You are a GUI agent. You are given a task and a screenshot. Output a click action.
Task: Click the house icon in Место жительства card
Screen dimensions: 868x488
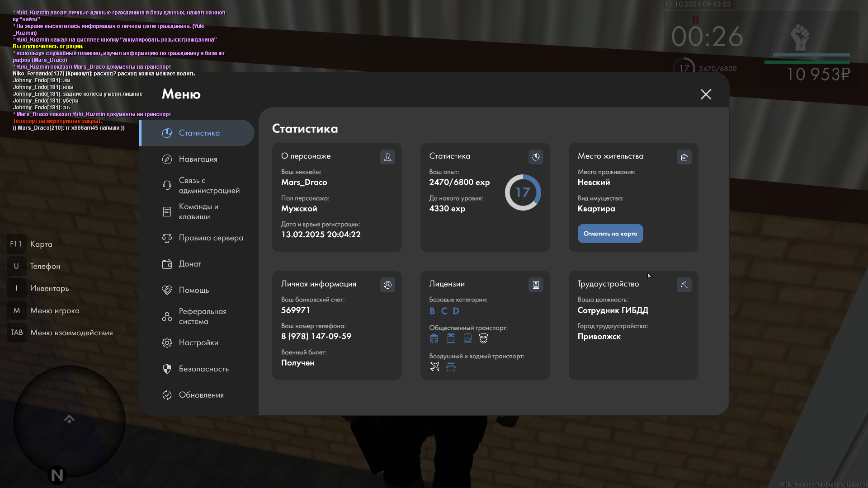point(684,157)
